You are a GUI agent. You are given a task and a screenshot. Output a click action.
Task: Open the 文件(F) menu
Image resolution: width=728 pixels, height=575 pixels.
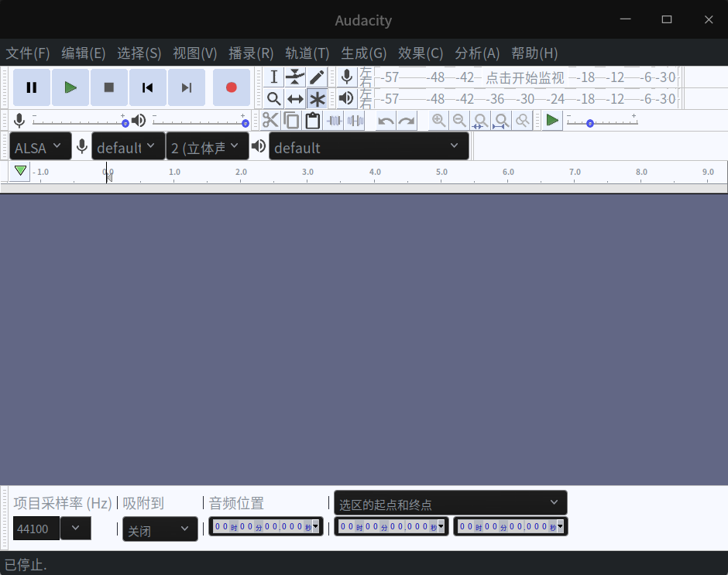[28, 53]
